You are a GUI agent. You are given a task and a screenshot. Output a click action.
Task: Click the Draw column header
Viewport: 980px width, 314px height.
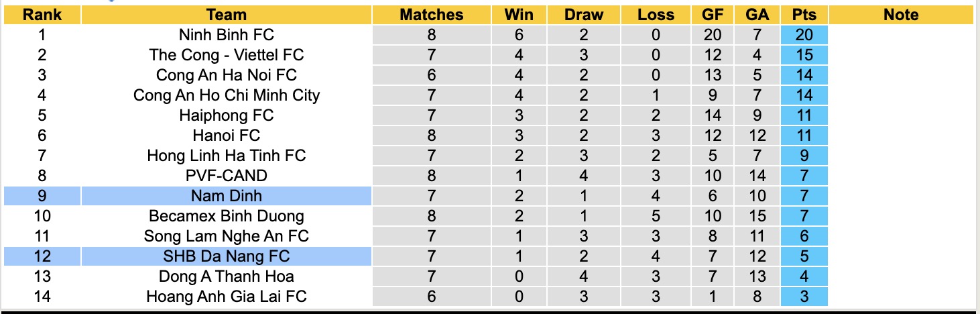[x=583, y=15]
